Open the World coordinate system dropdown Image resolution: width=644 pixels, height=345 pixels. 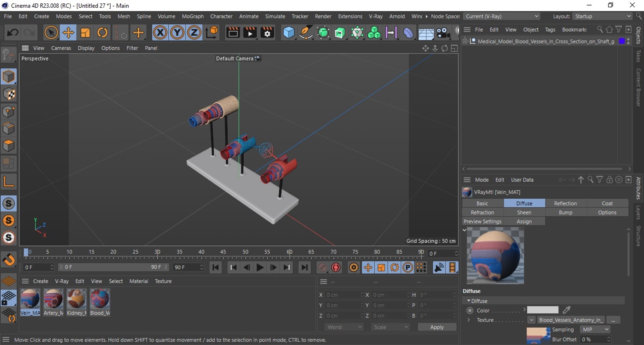point(344,327)
